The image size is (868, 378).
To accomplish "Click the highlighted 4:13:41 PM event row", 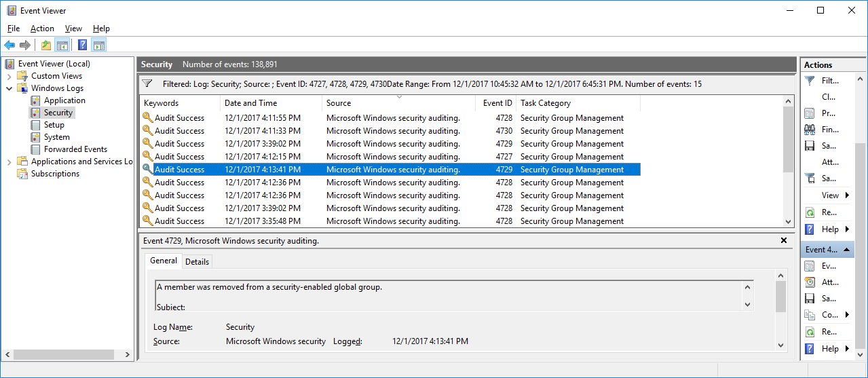I will click(x=390, y=170).
